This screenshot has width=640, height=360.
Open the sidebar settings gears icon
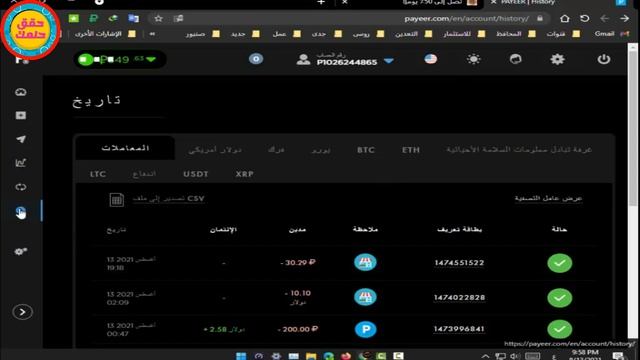click(x=21, y=251)
